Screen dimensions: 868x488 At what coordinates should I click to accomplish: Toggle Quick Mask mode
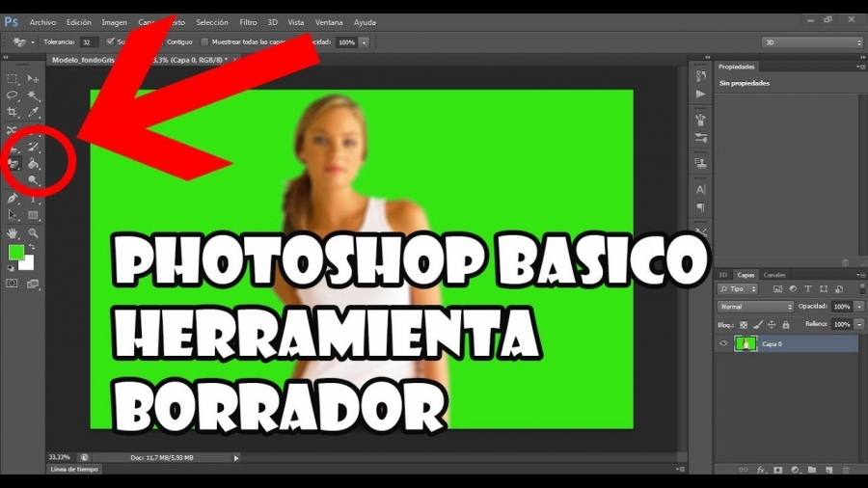click(12, 284)
